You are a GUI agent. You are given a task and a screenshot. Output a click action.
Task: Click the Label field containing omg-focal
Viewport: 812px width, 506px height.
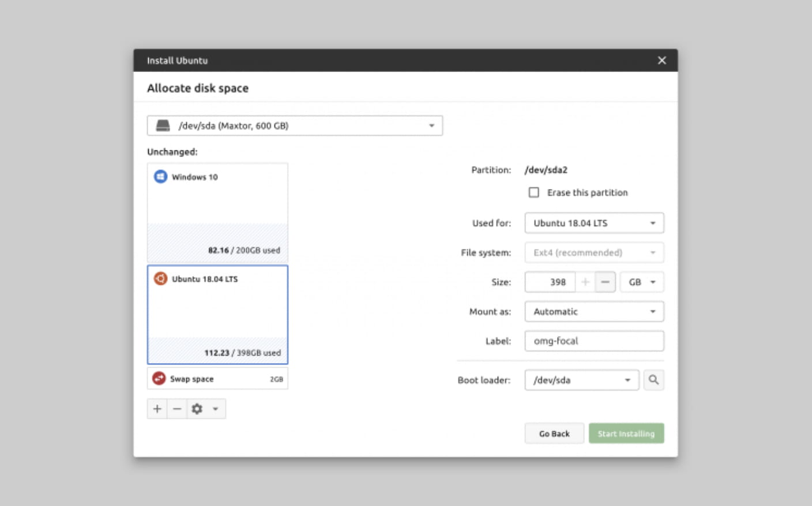(594, 341)
